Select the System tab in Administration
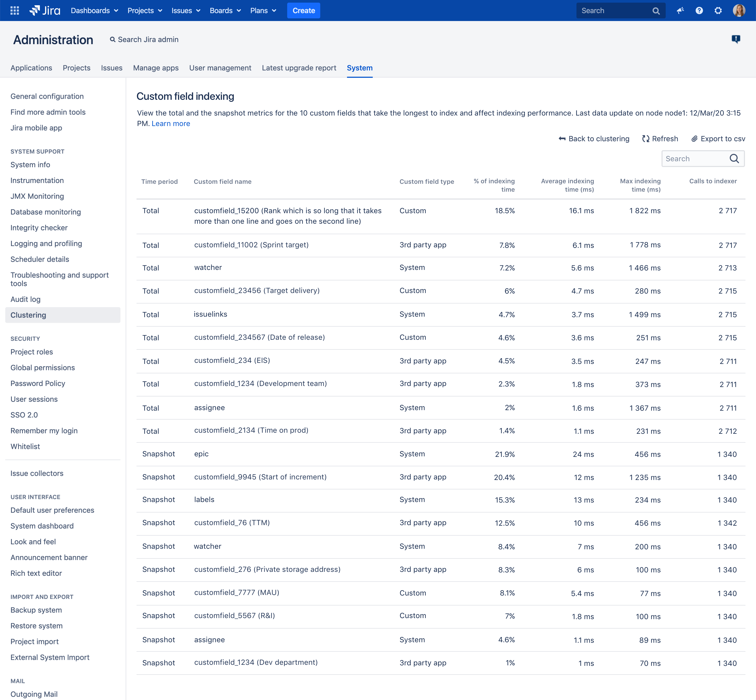 point(360,68)
